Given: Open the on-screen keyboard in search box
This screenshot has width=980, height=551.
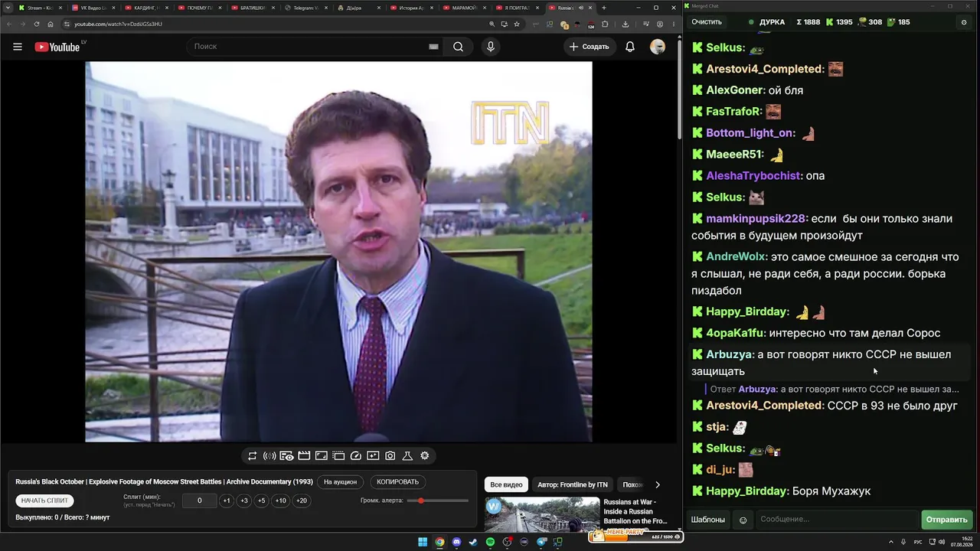Looking at the screenshot, I should pos(433,47).
